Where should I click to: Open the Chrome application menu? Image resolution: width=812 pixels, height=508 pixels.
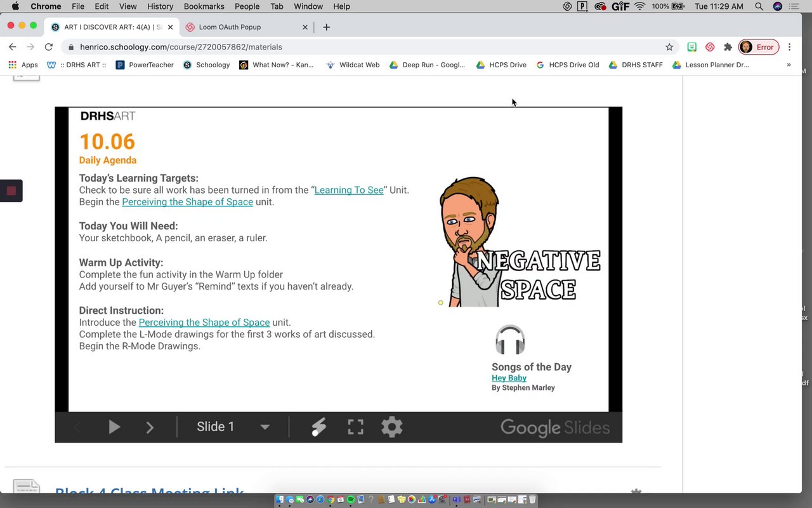46,6
